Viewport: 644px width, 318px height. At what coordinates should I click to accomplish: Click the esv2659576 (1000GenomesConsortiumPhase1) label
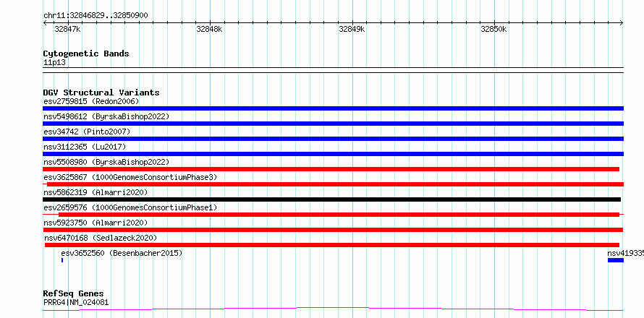(x=130, y=207)
